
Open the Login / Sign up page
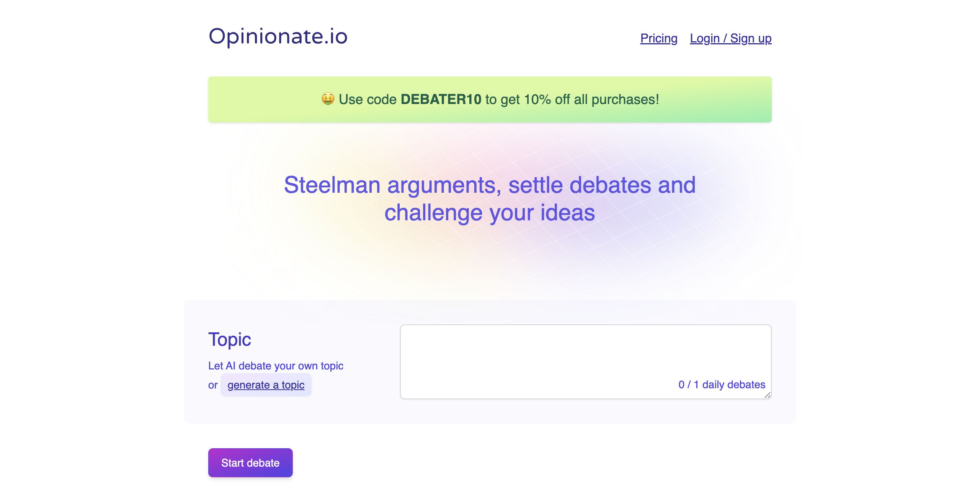(x=730, y=38)
